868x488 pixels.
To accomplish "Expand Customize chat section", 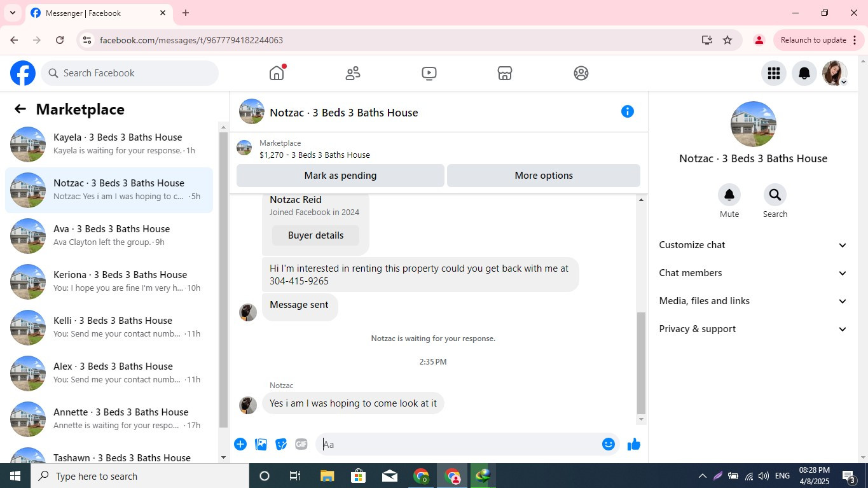I will coord(753,245).
